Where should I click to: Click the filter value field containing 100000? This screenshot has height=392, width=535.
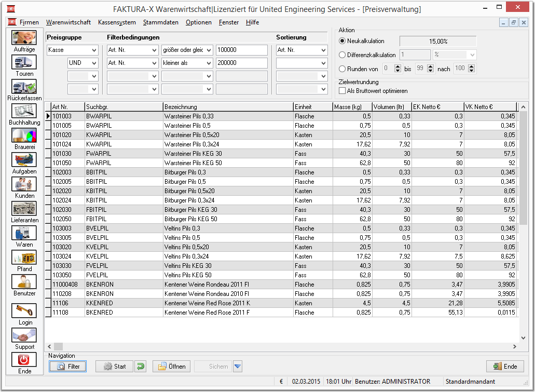[242, 50]
